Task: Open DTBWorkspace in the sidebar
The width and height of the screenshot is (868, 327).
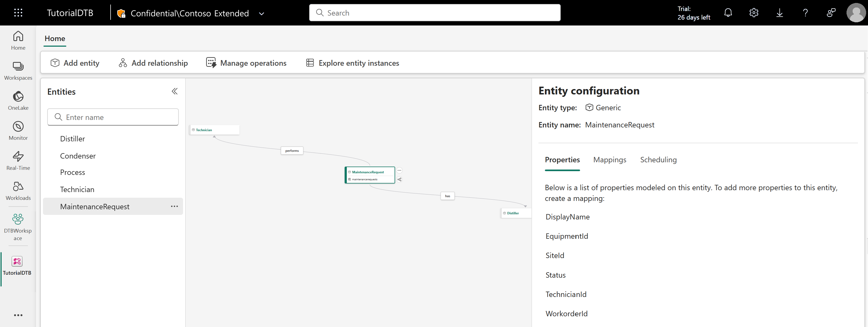Action: pyautogui.click(x=18, y=227)
